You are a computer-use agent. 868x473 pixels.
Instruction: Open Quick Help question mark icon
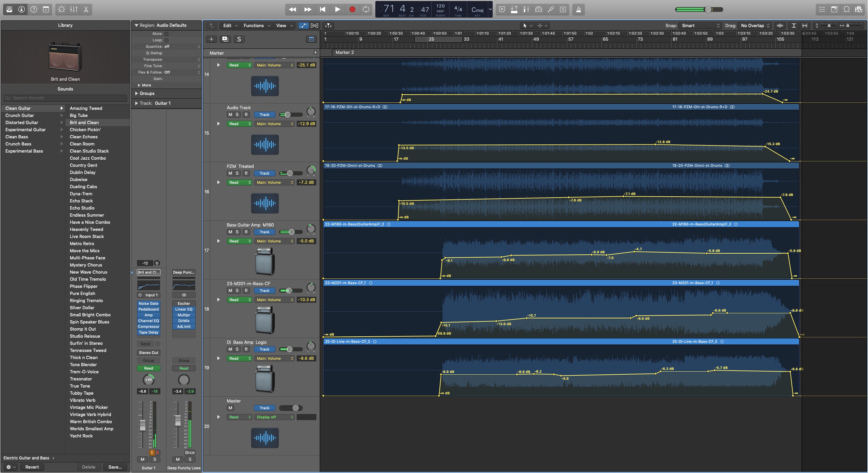point(34,9)
